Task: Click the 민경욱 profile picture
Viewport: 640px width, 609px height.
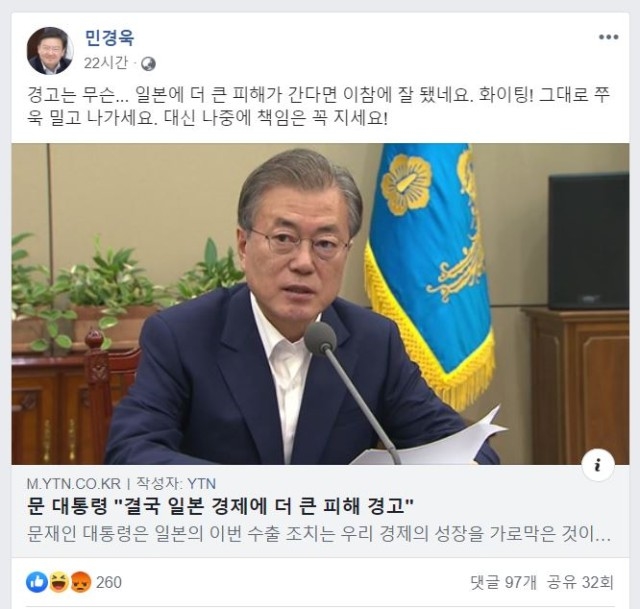Action: (50, 51)
